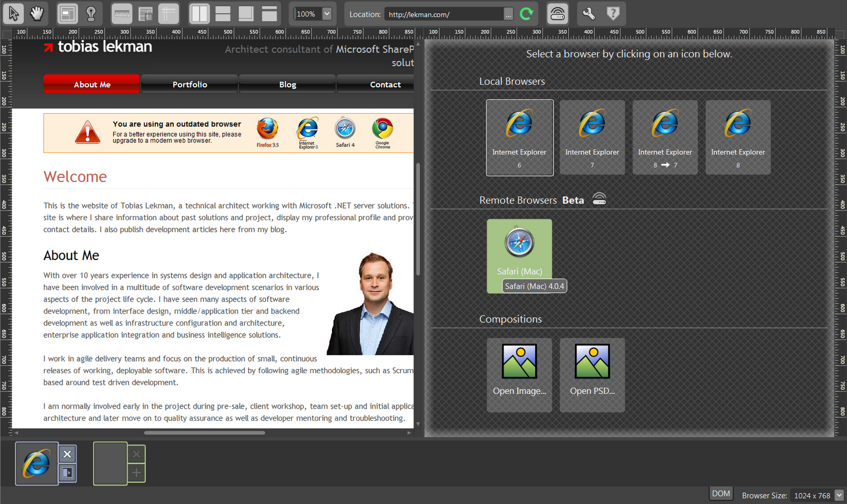Expand the Browser Size dropdown
The width and height of the screenshot is (847, 504).
(839, 496)
